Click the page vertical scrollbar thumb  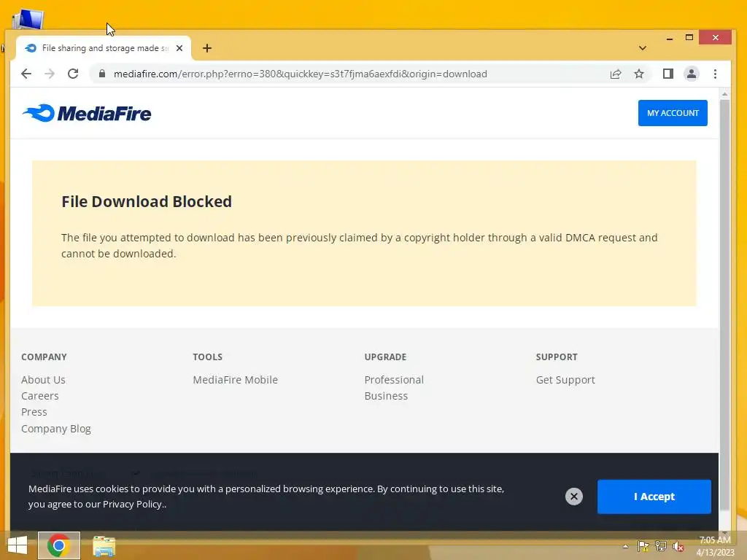[724, 305]
